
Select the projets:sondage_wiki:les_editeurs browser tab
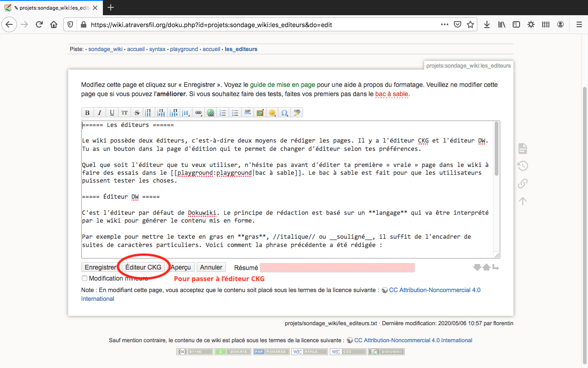[x=51, y=8]
